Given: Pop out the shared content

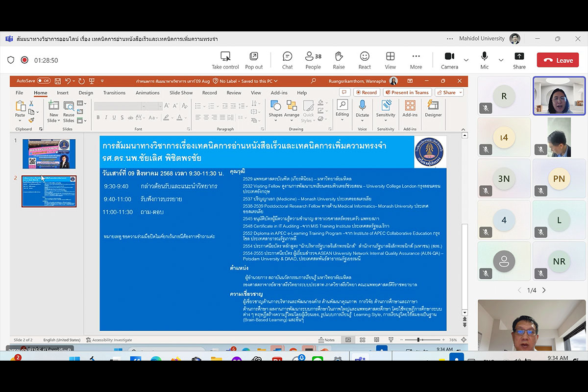Looking at the screenshot, I should click(x=254, y=60).
